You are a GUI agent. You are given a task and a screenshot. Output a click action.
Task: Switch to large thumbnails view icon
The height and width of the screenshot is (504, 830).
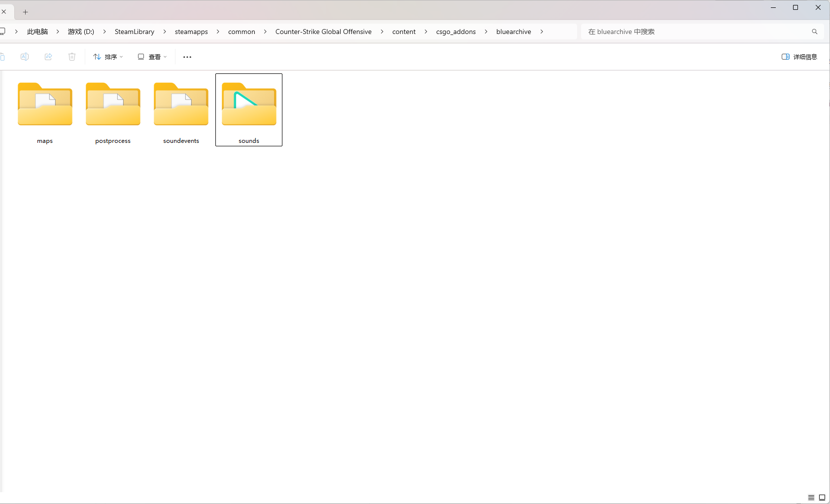pos(822,498)
